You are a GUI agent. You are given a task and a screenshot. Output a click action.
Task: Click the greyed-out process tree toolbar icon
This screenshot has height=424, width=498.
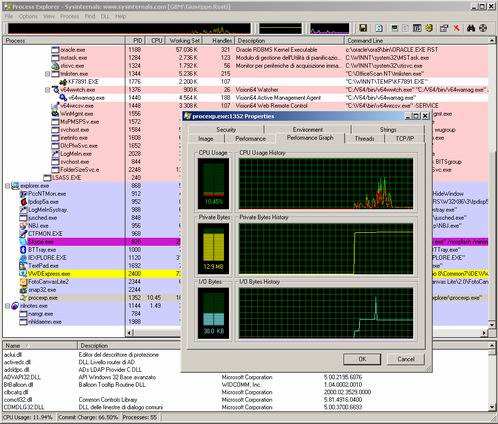pos(405,28)
